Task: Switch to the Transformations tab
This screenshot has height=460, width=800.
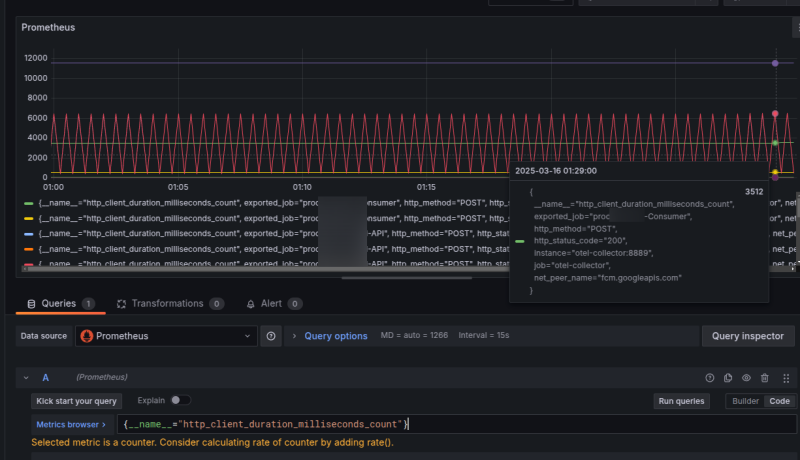Action: pos(167,304)
